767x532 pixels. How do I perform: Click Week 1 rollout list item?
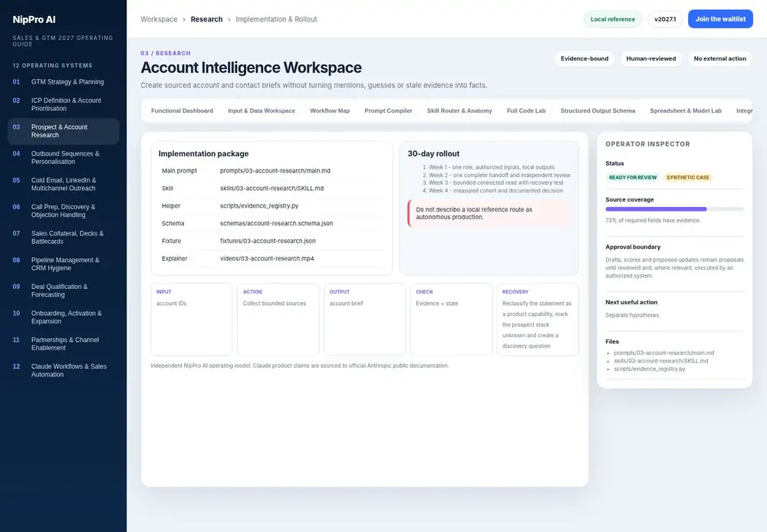pos(492,167)
